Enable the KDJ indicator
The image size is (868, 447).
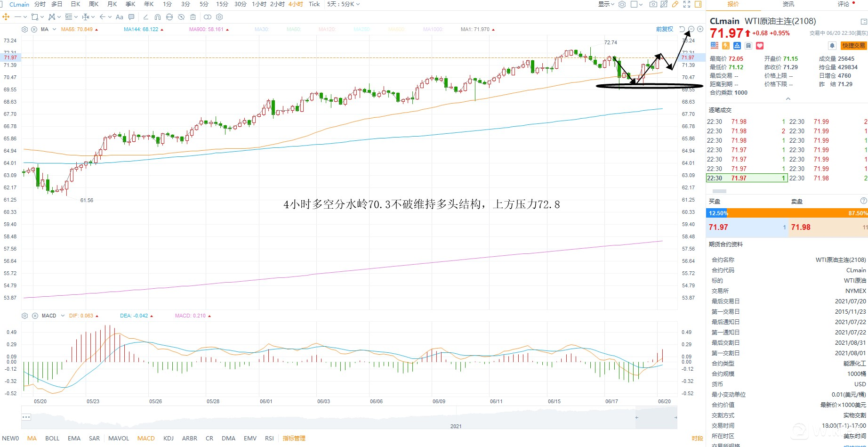[x=169, y=438]
